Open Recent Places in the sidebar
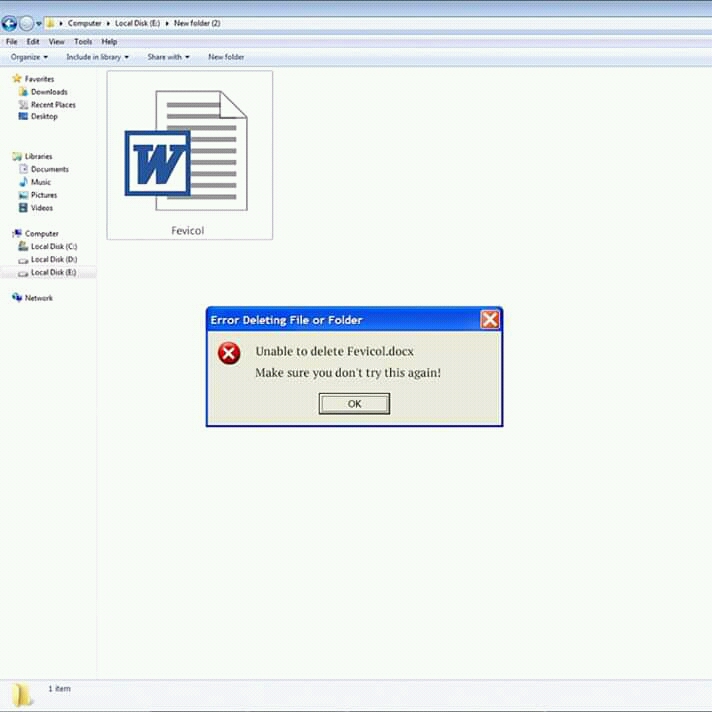The height and width of the screenshot is (712, 712). tap(53, 105)
